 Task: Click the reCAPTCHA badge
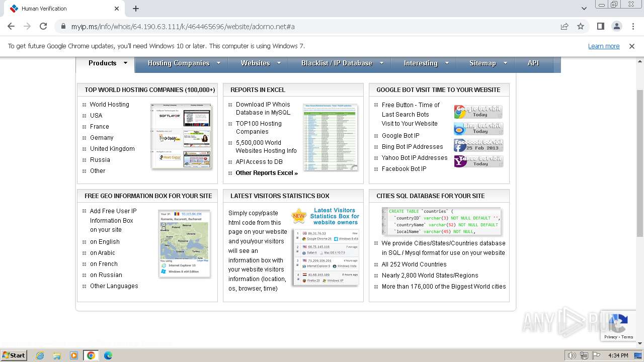click(619, 326)
